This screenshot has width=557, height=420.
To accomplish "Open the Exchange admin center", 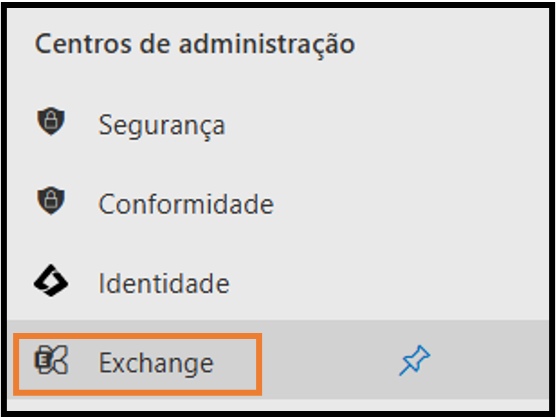I will [x=278, y=360].
